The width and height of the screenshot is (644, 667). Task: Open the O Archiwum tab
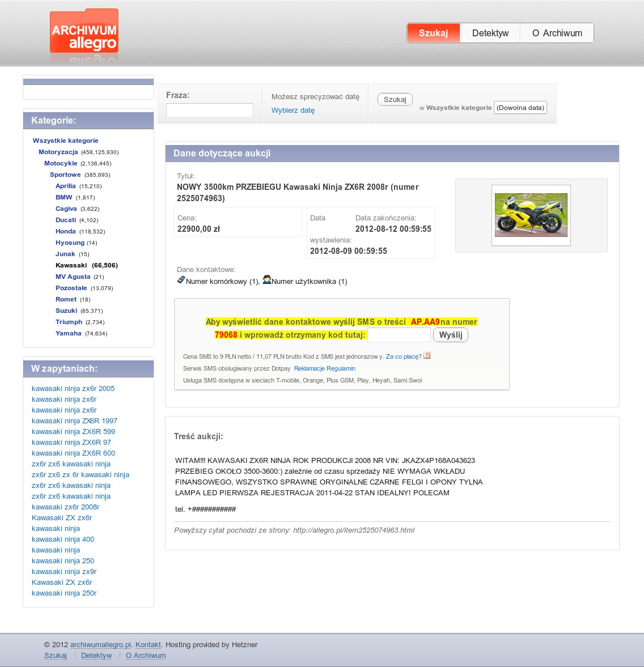tap(557, 33)
